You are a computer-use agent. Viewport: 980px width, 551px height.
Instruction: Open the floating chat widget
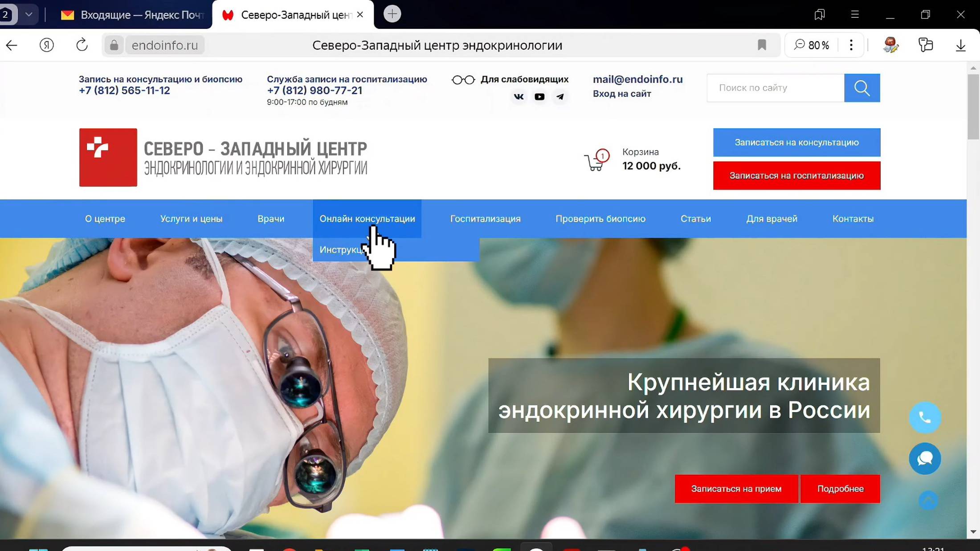click(925, 458)
